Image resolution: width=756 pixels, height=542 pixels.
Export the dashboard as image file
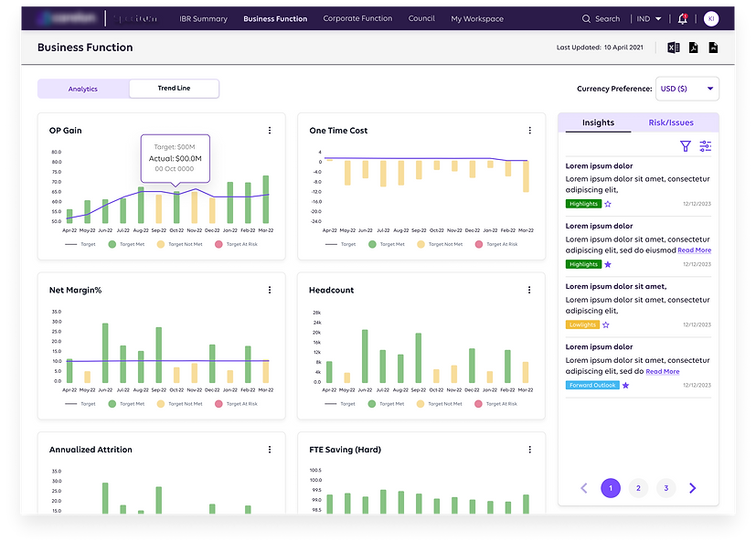coord(713,48)
